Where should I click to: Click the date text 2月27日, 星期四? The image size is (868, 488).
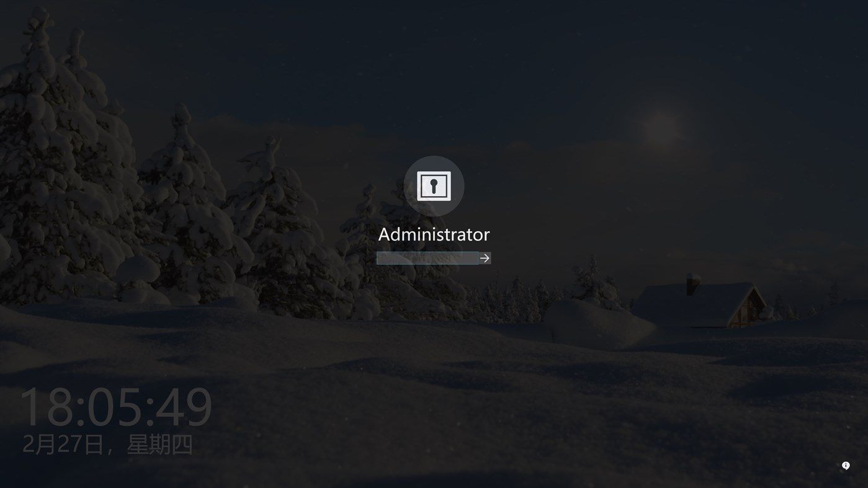(107, 444)
